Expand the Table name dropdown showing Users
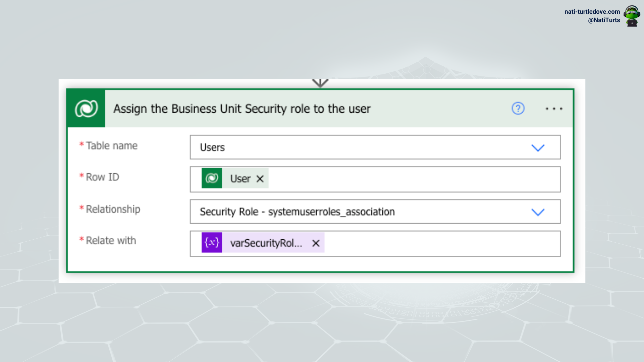The height and width of the screenshot is (362, 644). (x=538, y=147)
